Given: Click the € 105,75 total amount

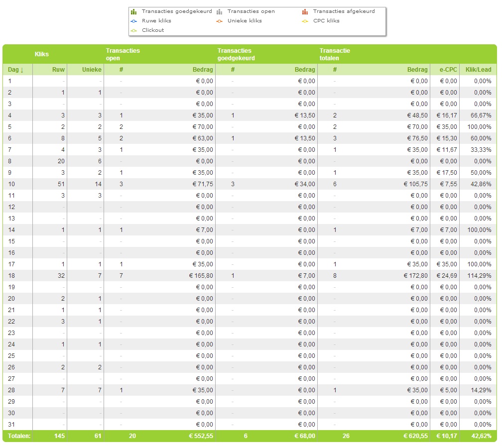Looking at the screenshot, I should coord(415,184).
